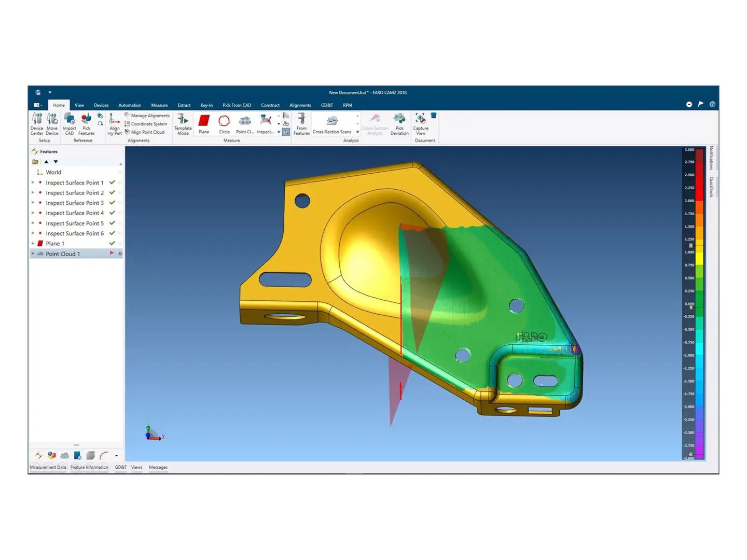Switch to the View ribbon tab

click(x=79, y=105)
